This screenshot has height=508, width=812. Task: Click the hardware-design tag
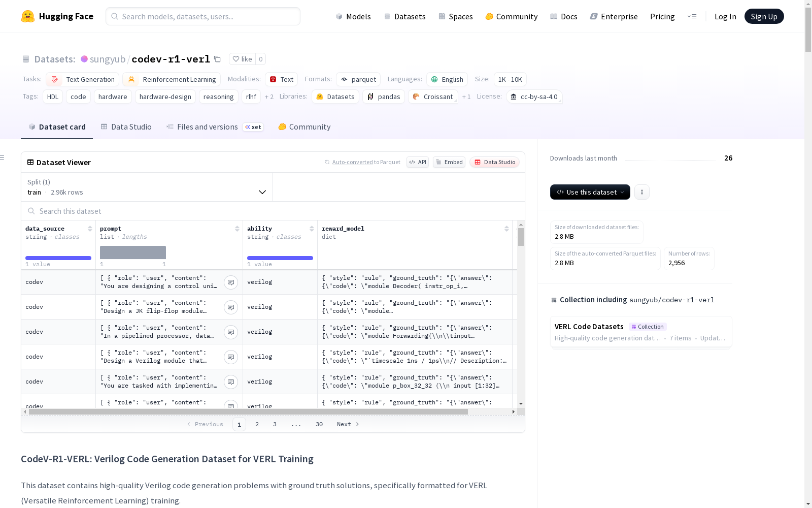[165, 97]
